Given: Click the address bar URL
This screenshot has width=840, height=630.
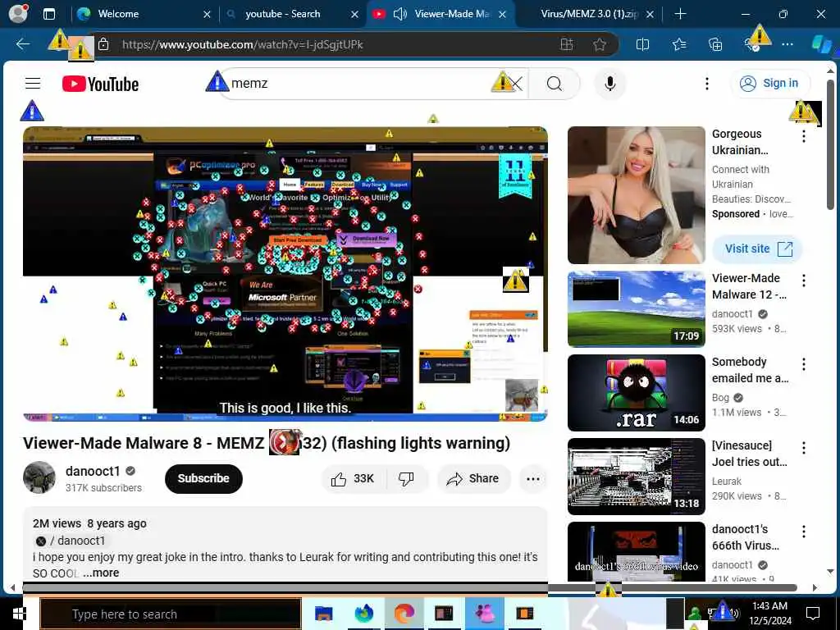Looking at the screenshot, I should [242, 44].
